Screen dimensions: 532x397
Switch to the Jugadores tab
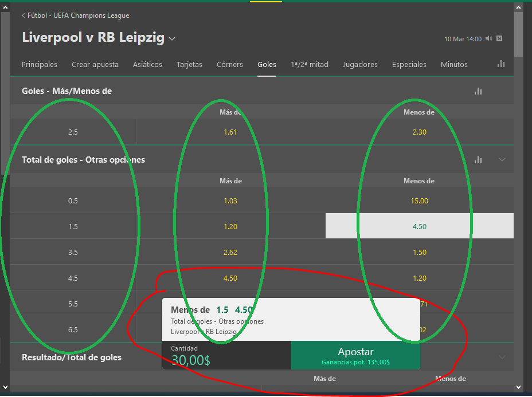pyautogui.click(x=360, y=64)
